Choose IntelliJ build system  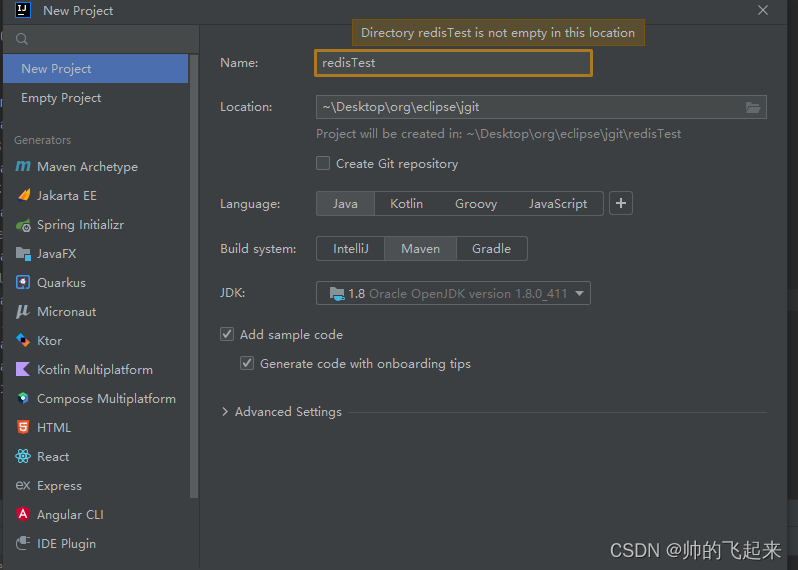(351, 249)
